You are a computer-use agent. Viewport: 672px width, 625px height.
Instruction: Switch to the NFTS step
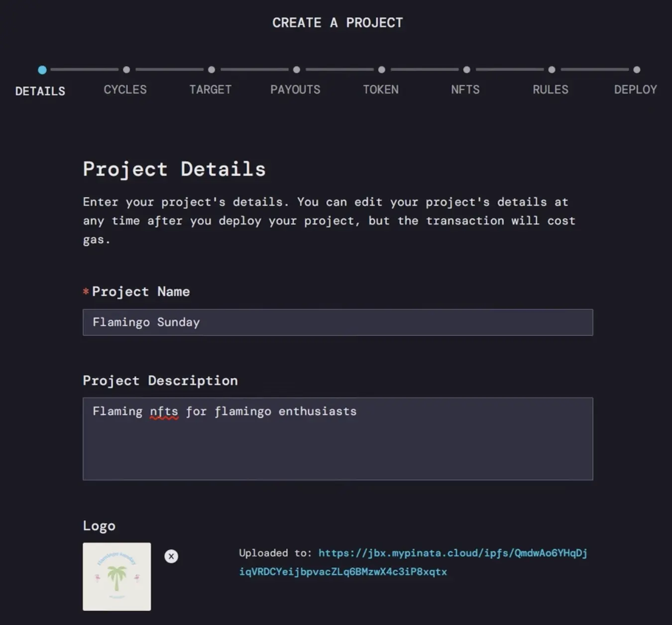465,90
